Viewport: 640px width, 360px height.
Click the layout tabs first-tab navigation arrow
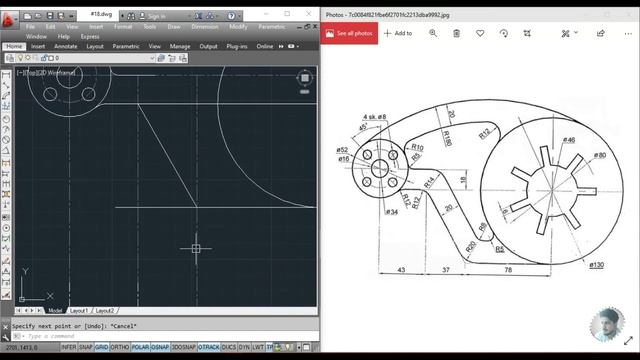(x=19, y=311)
